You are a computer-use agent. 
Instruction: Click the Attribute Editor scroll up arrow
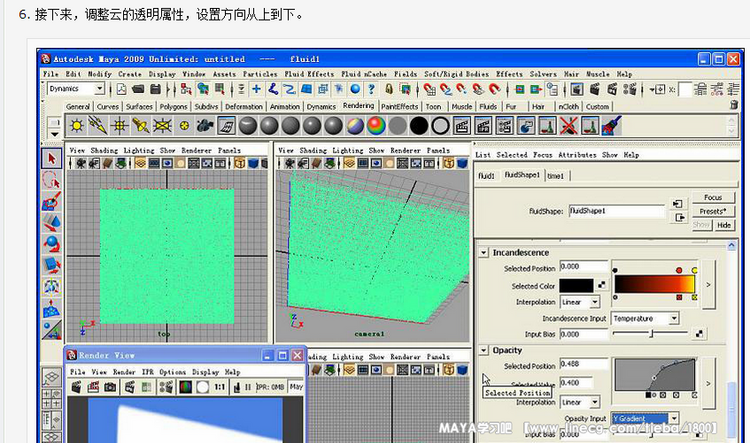731,246
